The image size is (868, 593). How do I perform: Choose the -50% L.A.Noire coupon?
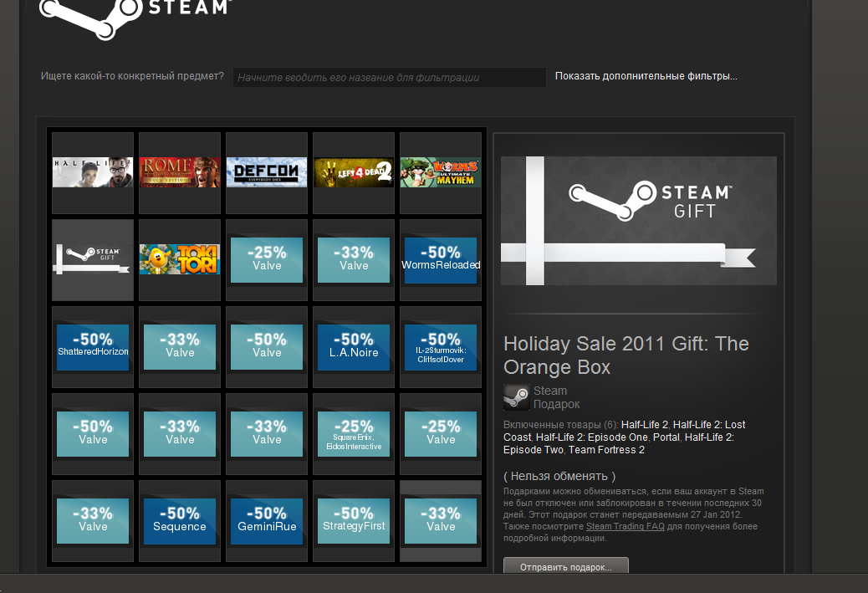click(x=354, y=346)
